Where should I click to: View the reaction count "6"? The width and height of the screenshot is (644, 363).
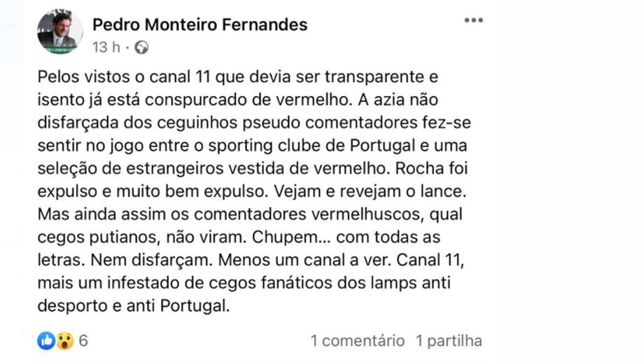pyautogui.click(x=83, y=341)
